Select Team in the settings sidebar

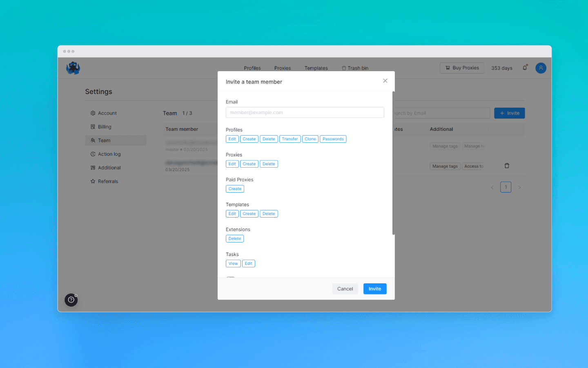[104, 140]
